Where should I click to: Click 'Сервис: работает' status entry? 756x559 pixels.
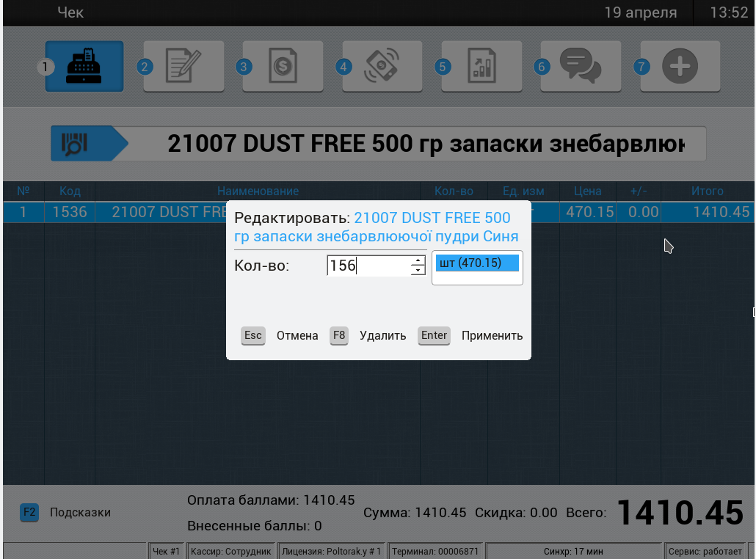[705, 551]
